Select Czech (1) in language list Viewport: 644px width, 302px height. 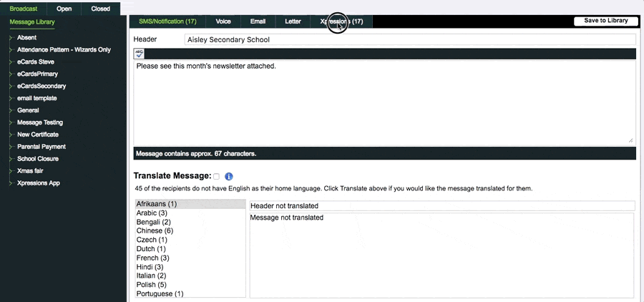190,240
